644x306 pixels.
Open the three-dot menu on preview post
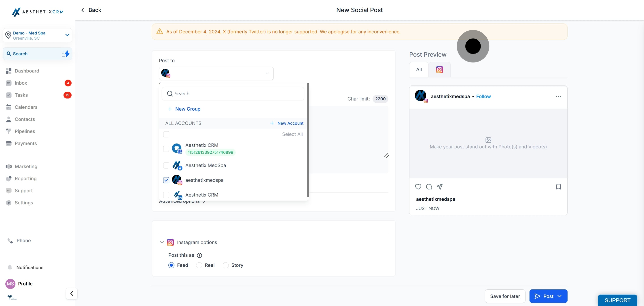[558, 96]
